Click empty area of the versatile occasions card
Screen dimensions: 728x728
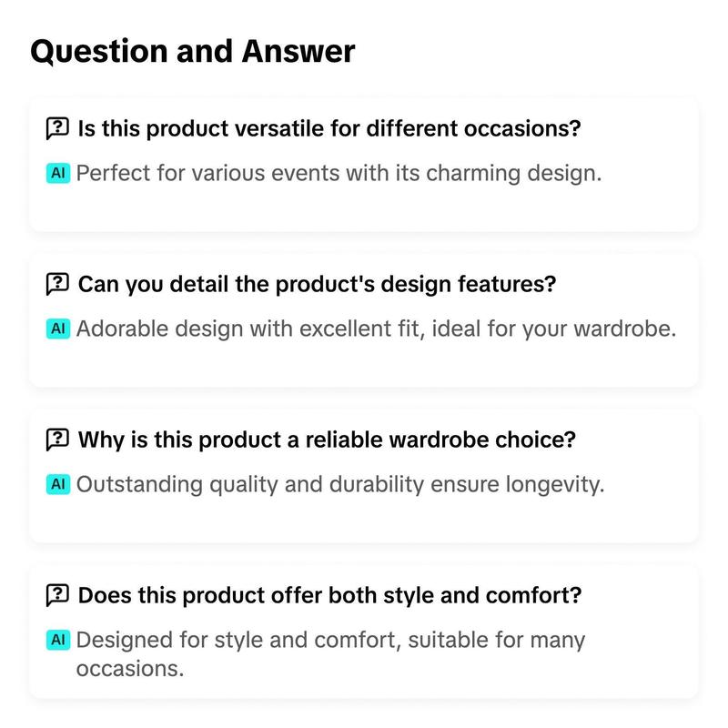click(x=363, y=209)
